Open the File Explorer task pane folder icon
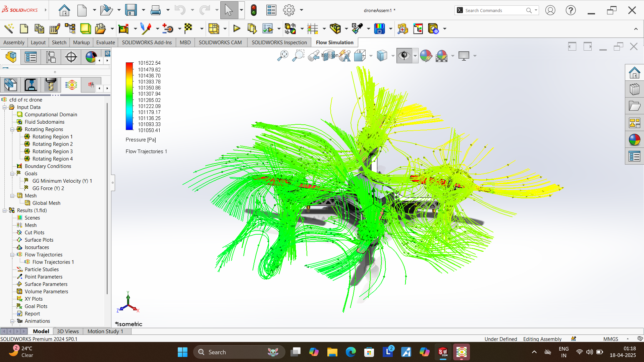Screen dimensions: 644x362 [x=635, y=106]
